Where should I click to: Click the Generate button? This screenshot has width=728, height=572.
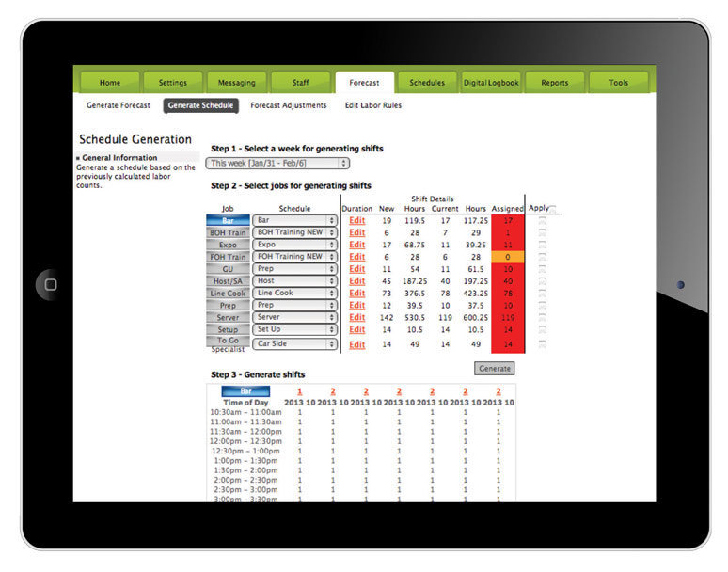click(x=495, y=368)
